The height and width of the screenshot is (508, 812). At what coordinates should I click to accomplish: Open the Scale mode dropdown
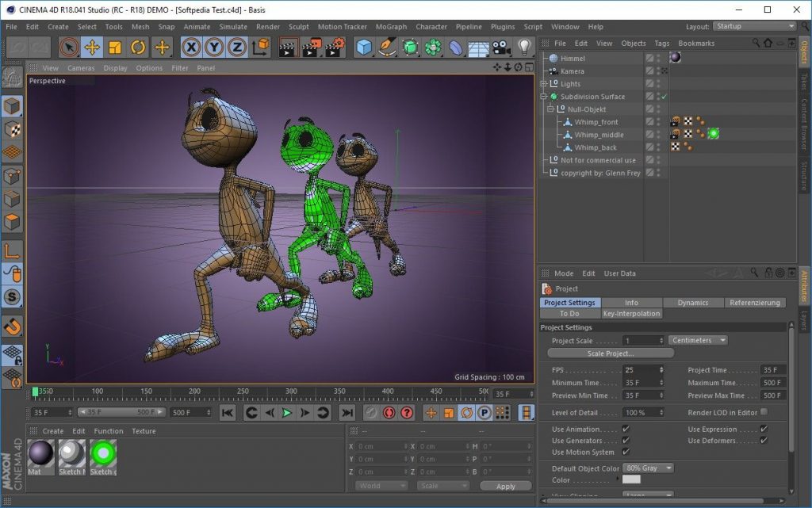coord(442,486)
